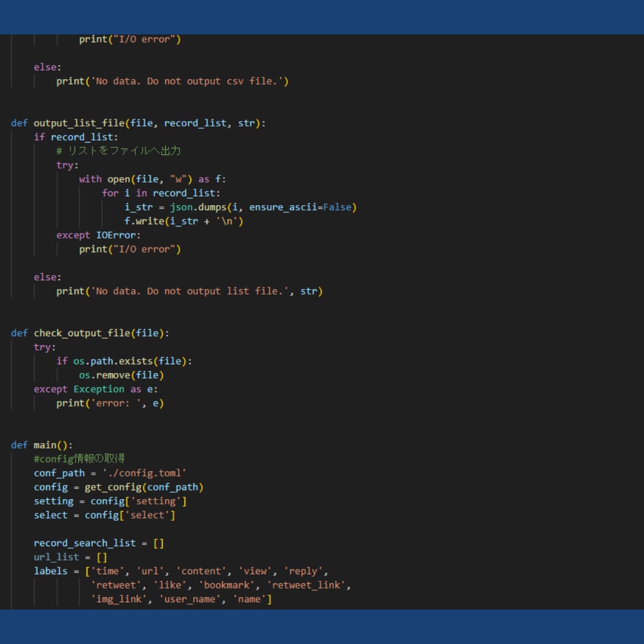Click the 'user_name' label string
The width and height of the screenshot is (644, 644).
[x=190, y=599]
